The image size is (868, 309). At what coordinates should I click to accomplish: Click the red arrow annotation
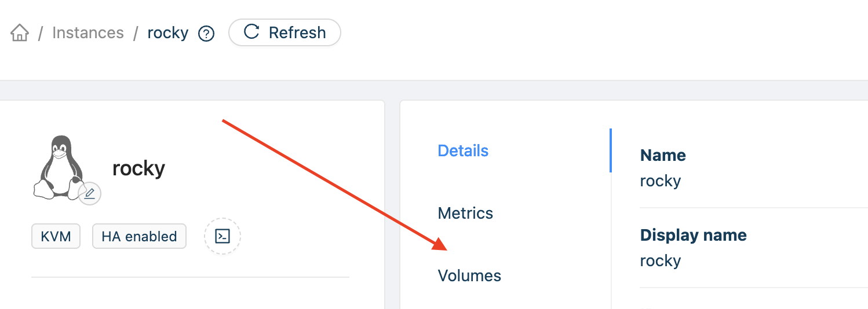pyautogui.click(x=335, y=185)
